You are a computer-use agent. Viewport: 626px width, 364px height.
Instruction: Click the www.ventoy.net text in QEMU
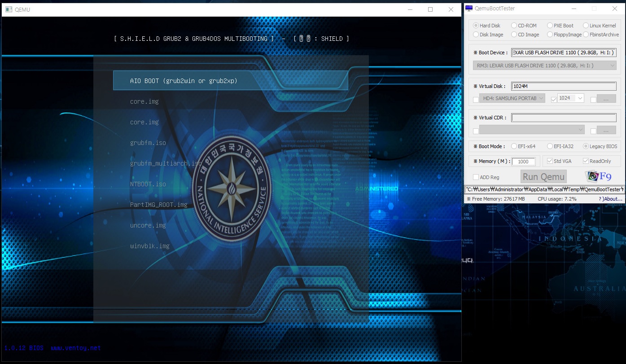76,348
